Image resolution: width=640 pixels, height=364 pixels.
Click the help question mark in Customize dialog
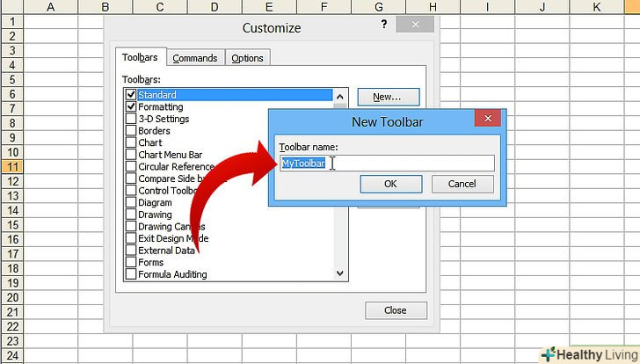pyautogui.click(x=384, y=25)
